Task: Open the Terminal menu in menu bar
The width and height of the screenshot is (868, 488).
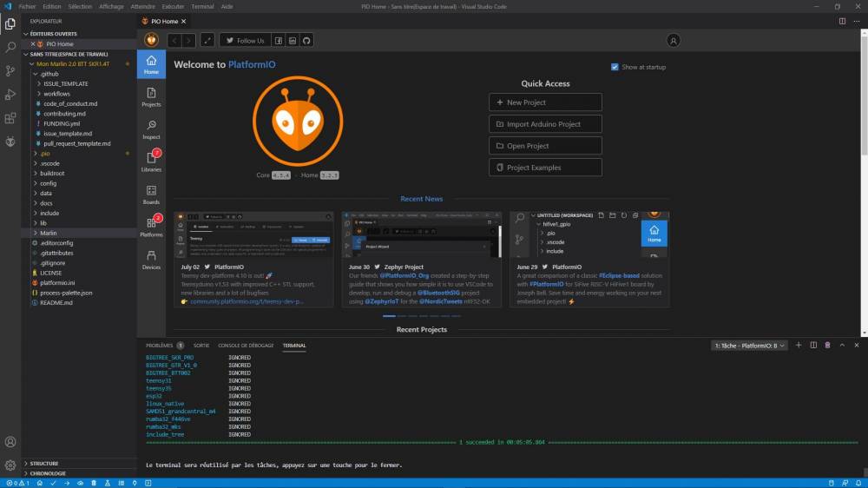Action: (x=202, y=5)
